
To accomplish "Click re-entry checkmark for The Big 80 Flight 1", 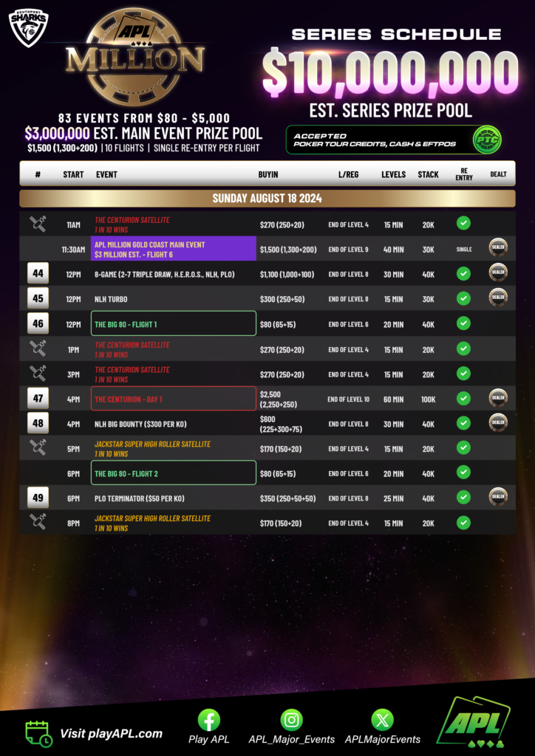I will point(463,323).
